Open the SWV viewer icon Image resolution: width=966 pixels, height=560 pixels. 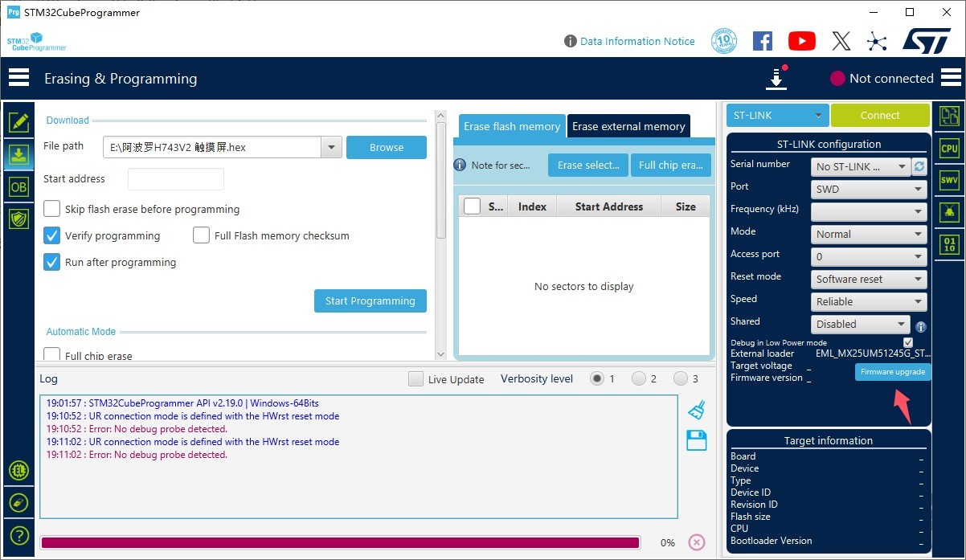click(949, 181)
